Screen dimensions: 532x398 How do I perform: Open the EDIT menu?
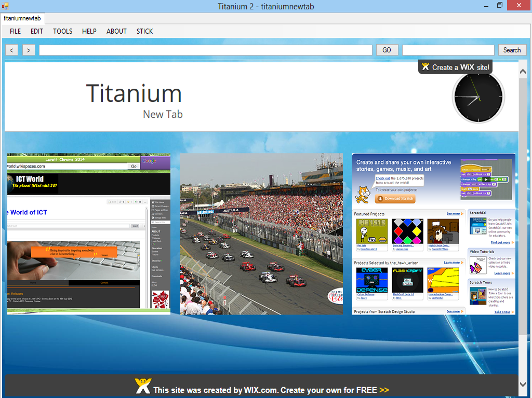click(37, 31)
